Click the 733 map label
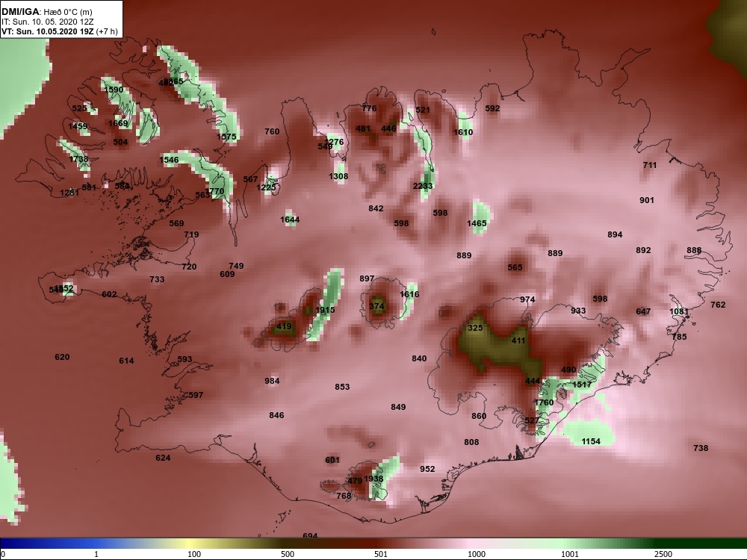This screenshot has height=560, width=747. (x=157, y=279)
